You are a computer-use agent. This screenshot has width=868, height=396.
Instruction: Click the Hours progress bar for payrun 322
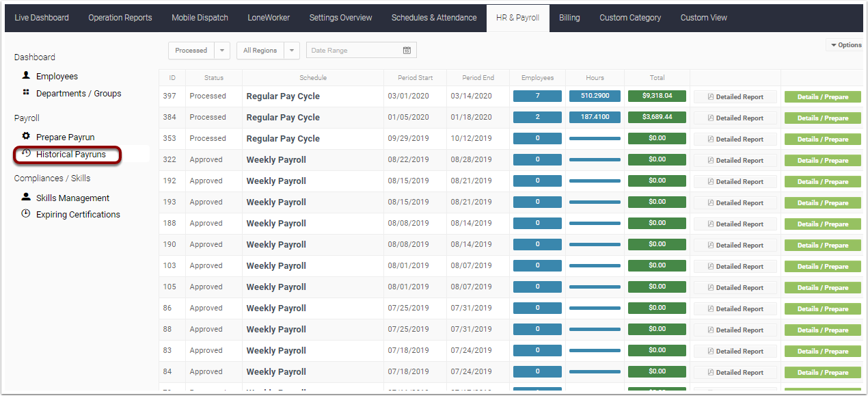pyautogui.click(x=595, y=160)
